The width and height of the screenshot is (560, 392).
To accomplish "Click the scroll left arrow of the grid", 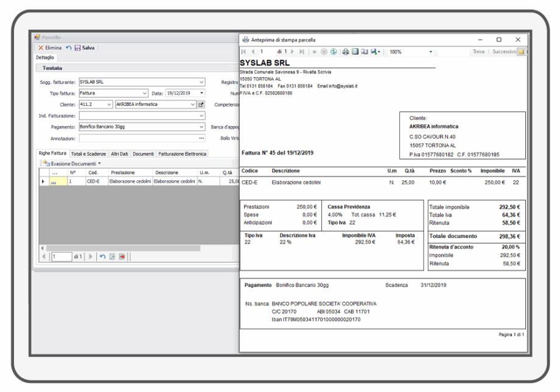I will click(x=43, y=248).
